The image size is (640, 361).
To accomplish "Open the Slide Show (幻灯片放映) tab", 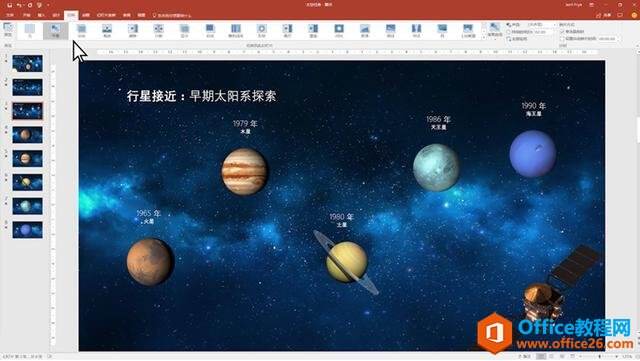I will pos(106,15).
